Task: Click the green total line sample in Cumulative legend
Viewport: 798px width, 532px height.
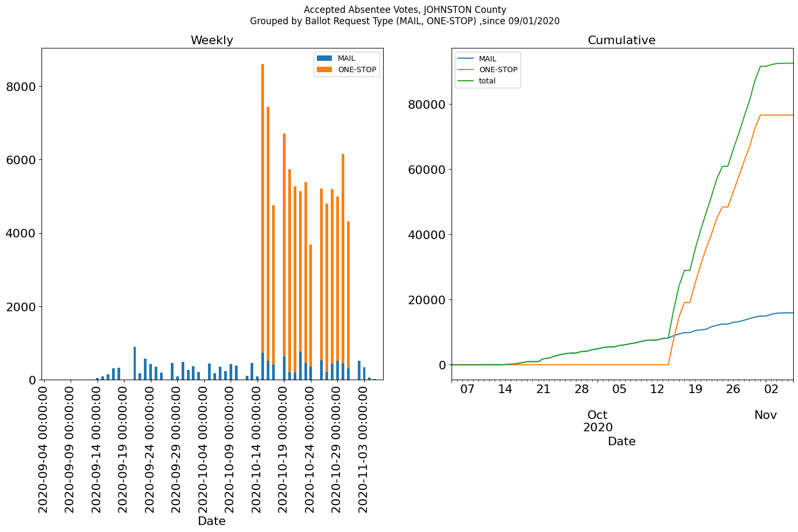Action: tap(466, 81)
